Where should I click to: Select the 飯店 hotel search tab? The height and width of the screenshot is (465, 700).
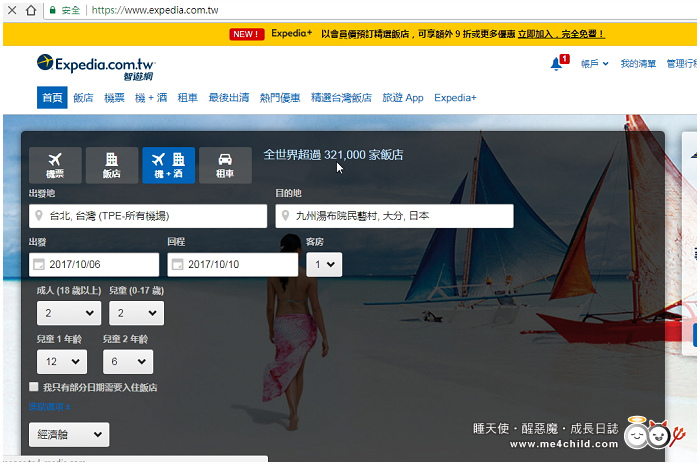coord(112,165)
